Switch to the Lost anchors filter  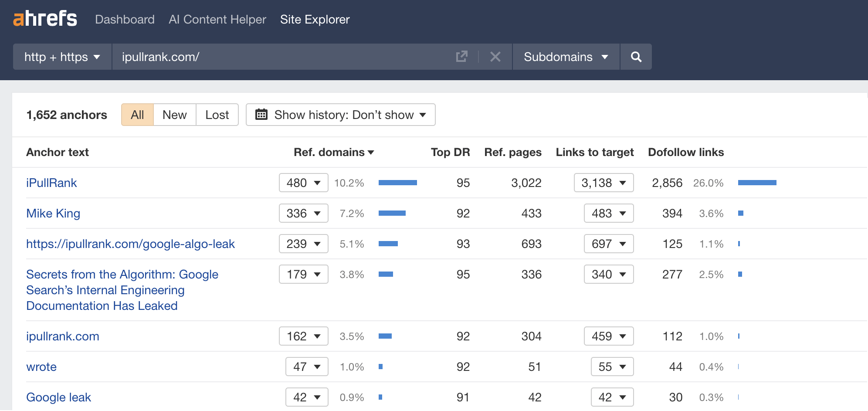[x=217, y=115]
